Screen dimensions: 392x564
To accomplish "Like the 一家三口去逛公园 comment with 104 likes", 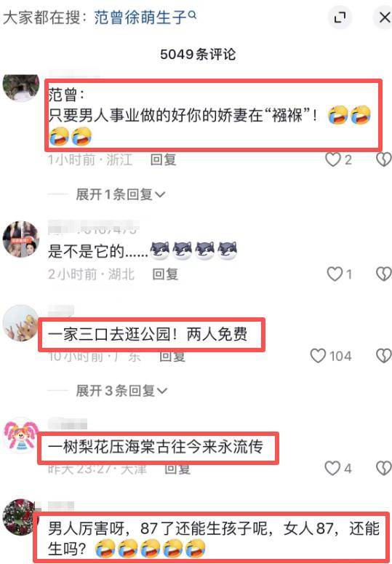I will (x=331, y=356).
